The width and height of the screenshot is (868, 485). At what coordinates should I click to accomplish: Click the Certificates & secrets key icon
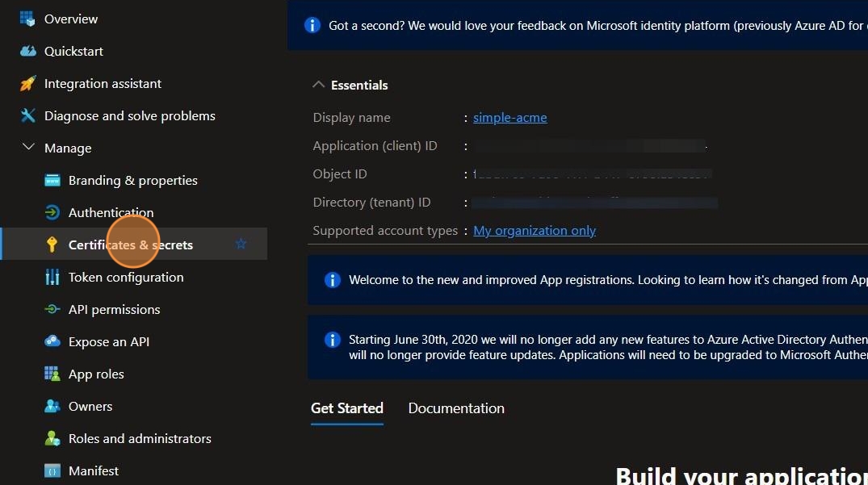(52, 245)
